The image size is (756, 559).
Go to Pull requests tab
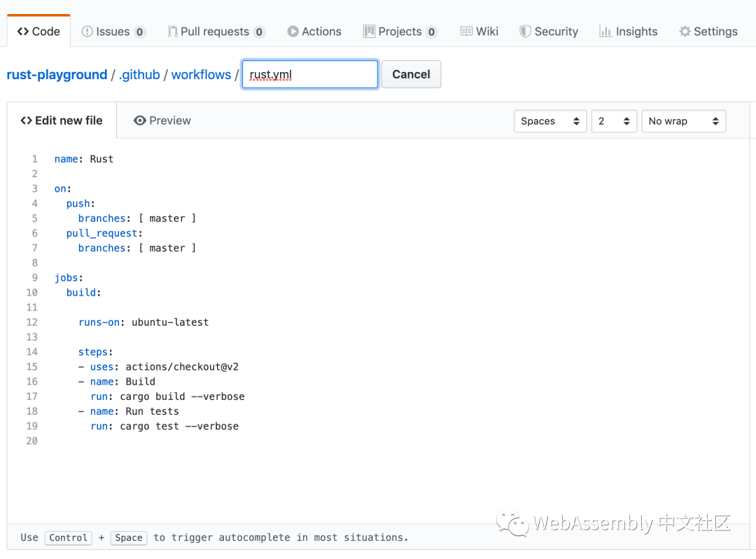[x=216, y=32]
